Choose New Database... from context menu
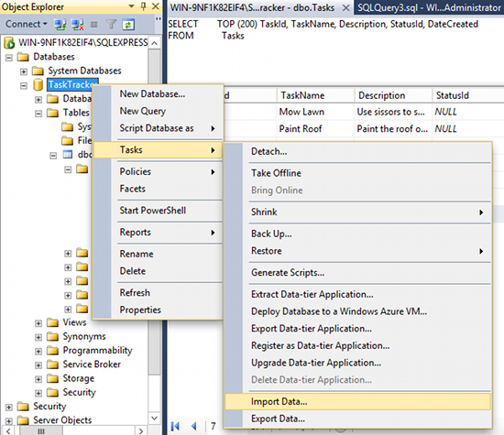Screen dimensions: 504x435 click(x=158, y=94)
